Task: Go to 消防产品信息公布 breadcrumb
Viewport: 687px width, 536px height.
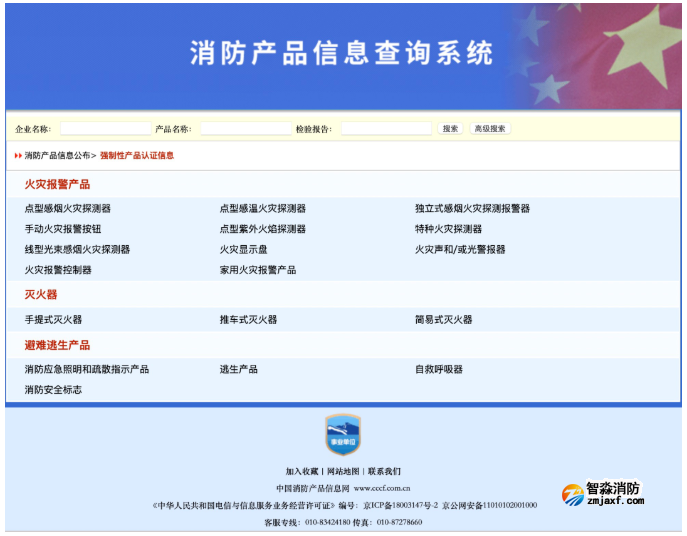Action: point(57,156)
